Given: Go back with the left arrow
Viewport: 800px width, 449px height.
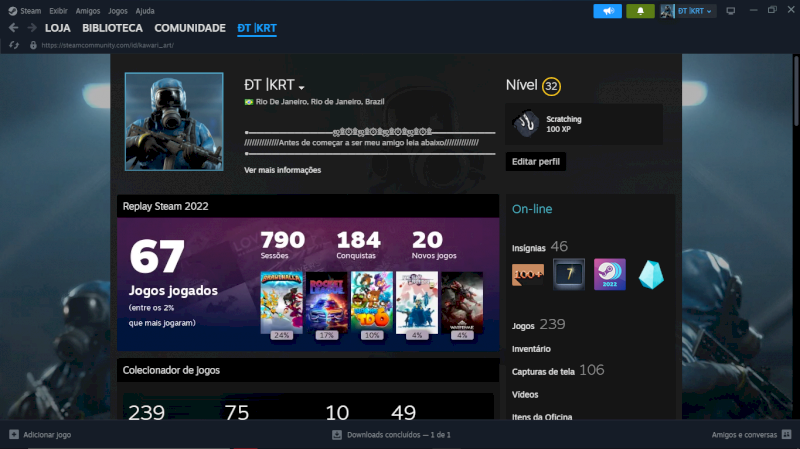Looking at the screenshot, I should 14,28.
